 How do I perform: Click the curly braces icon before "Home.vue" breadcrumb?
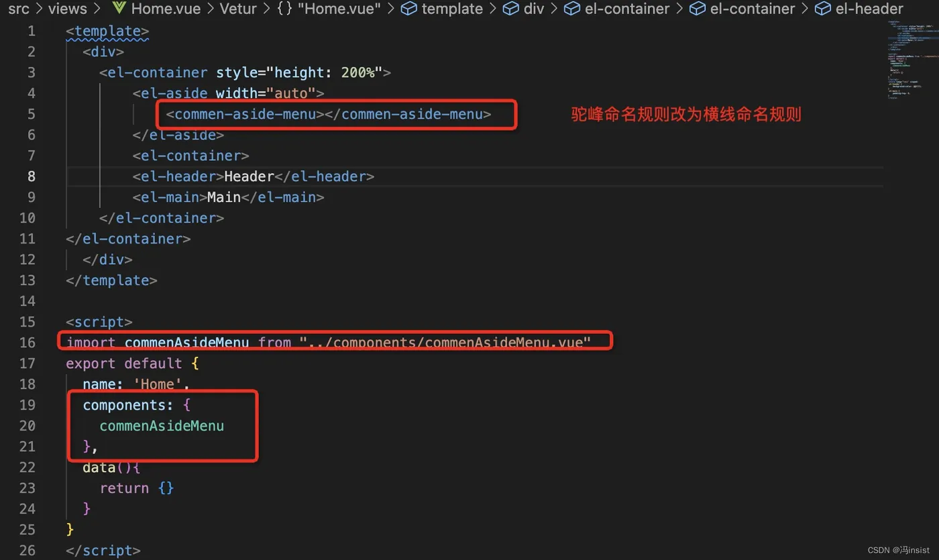point(284,9)
